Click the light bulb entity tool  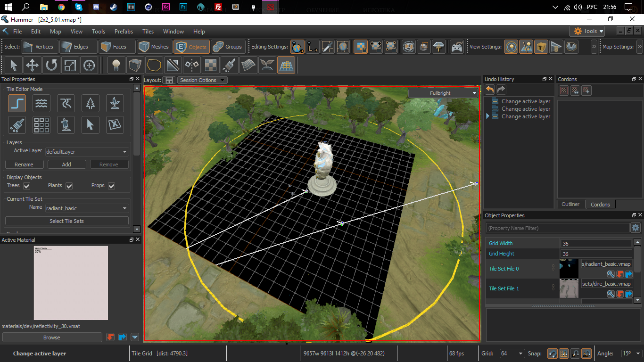[x=116, y=66]
